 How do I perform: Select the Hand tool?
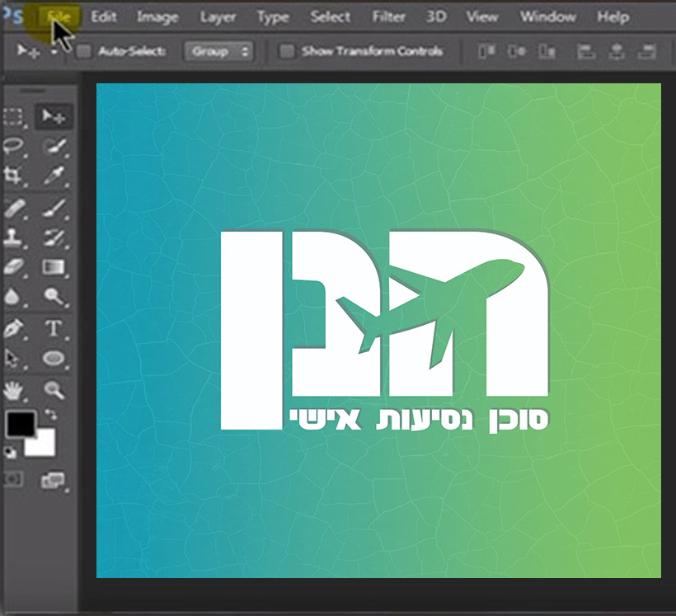[14, 390]
